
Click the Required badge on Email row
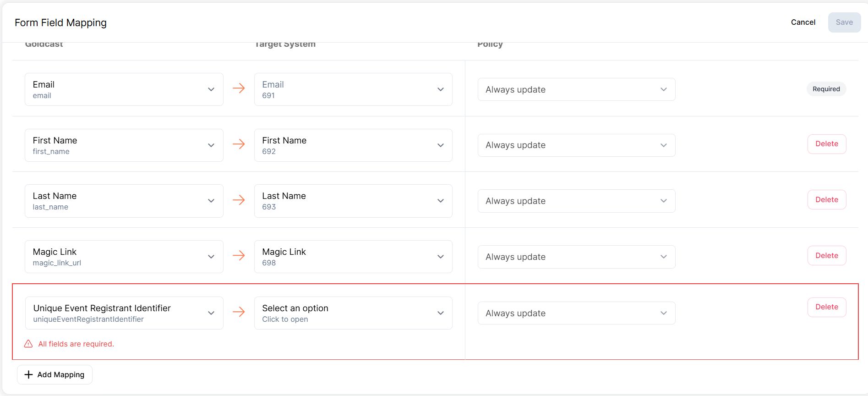pyautogui.click(x=826, y=89)
